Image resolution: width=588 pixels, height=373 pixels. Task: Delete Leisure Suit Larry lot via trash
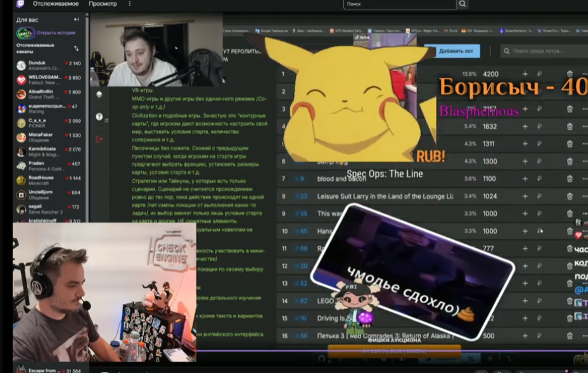(x=570, y=196)
